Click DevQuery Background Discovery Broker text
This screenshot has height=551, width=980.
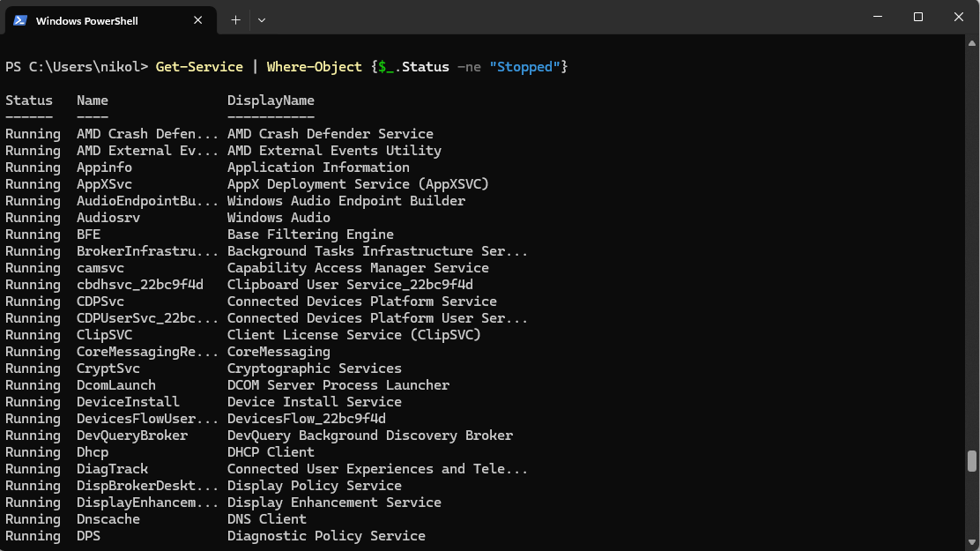pos(370,436)
